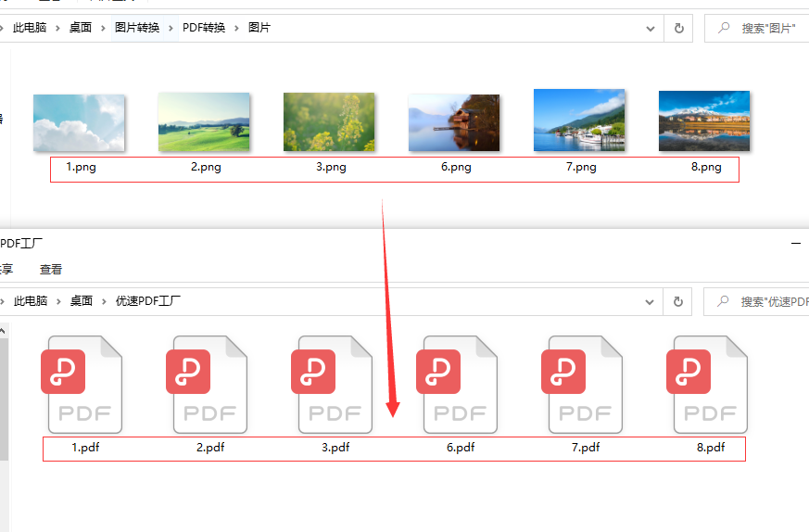Select the 6.png lake cabin thumbnail

[454, 123]
